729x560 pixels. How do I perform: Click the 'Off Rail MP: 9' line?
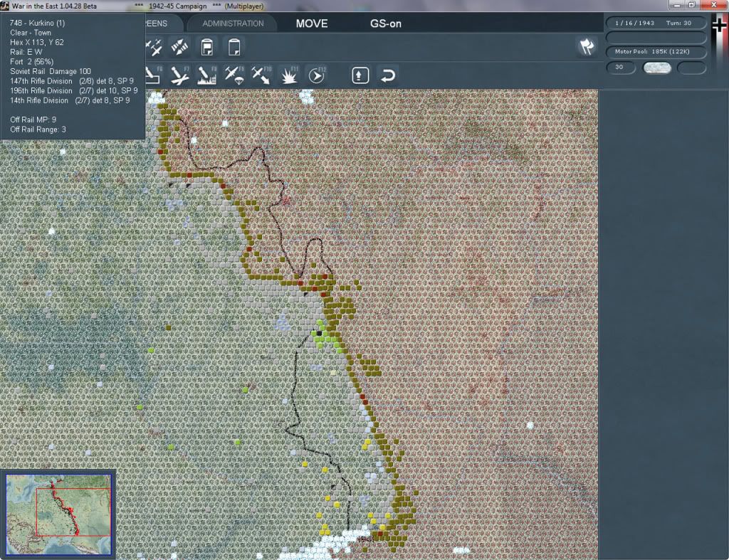33,120
